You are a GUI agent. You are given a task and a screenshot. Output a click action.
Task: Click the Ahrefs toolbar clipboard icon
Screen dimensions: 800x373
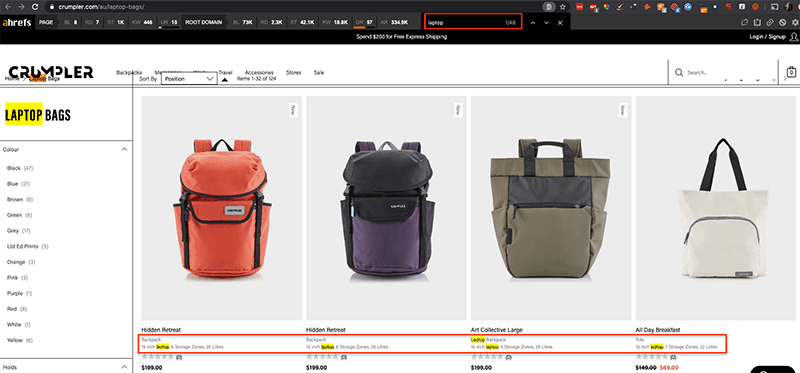click(757, 22)
